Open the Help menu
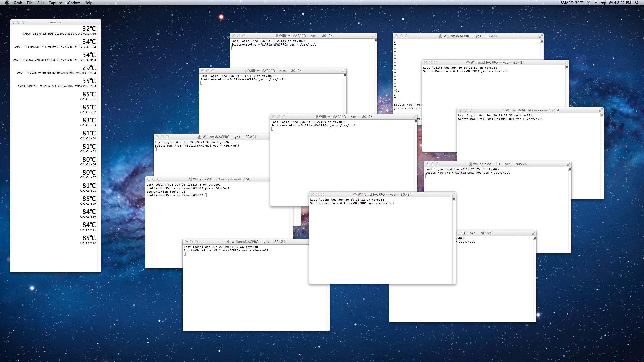This screenshot has height=362, width=644. tap(88, 3)
